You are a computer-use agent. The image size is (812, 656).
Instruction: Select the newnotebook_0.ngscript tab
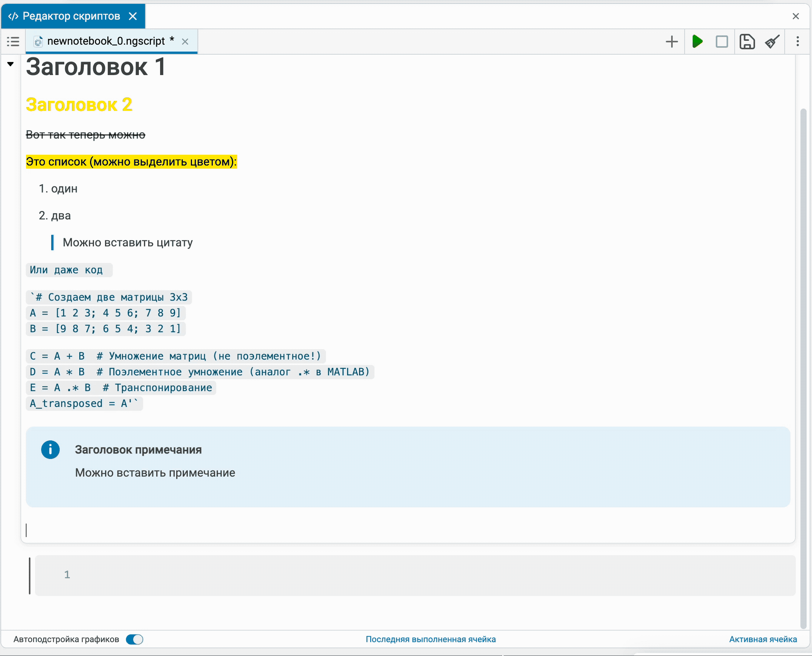(112, 41)
